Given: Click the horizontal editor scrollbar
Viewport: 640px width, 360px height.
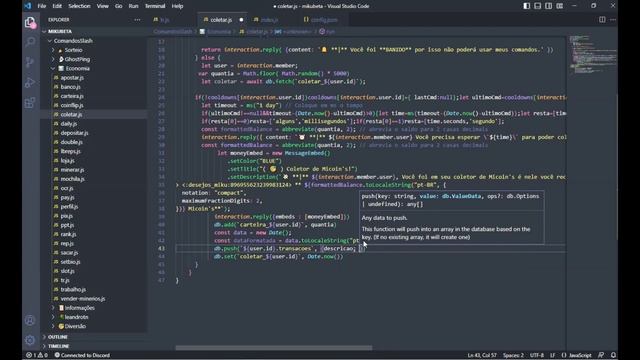Looking at the screenshot, I should [273, 348].
